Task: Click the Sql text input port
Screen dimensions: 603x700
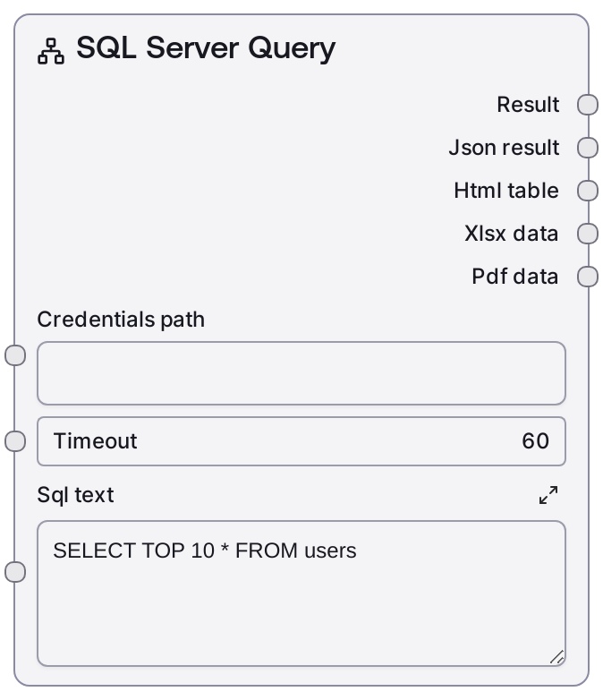Action: pos(15,572)
